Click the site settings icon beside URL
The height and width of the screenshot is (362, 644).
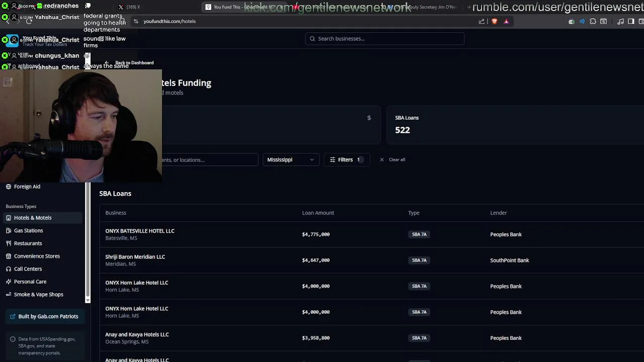tap(136, 21)
